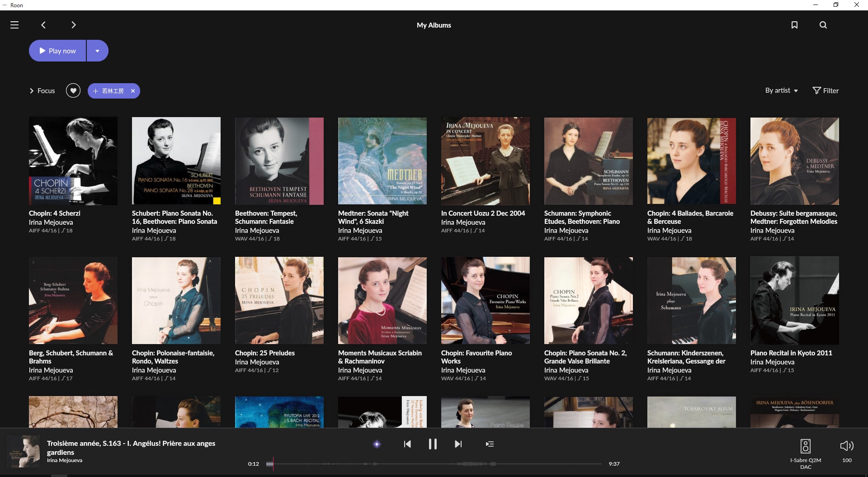Open the Play now dropdown arrow
Viewport: 868px width, 477px height.
pos(98,51)
